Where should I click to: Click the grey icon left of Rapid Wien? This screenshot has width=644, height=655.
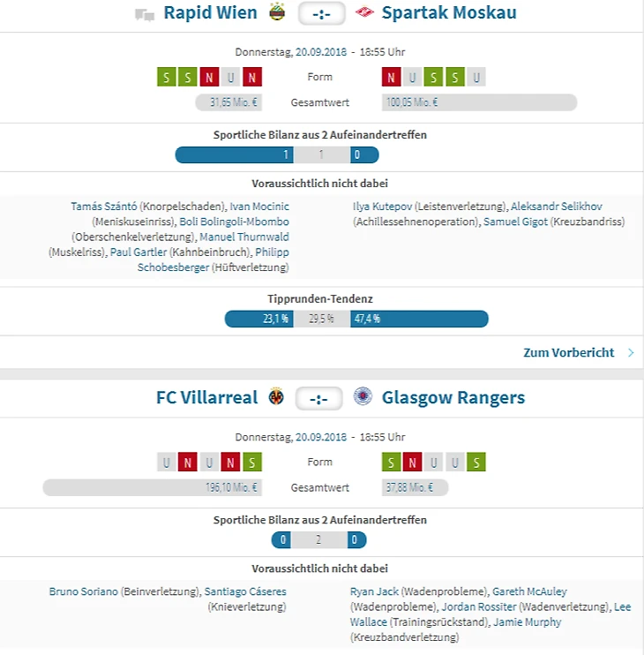145,13
